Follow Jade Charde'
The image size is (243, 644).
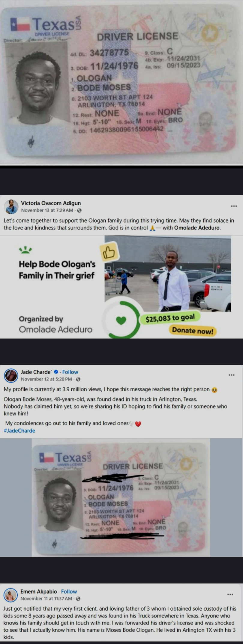(x=70, y=372)
